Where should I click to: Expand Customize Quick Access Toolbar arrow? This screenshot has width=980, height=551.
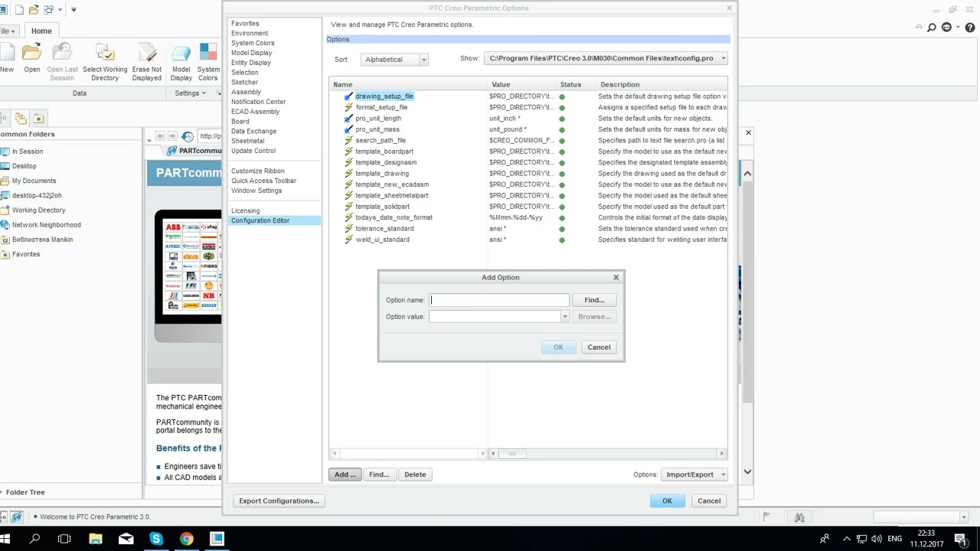[x=73, y=10]
